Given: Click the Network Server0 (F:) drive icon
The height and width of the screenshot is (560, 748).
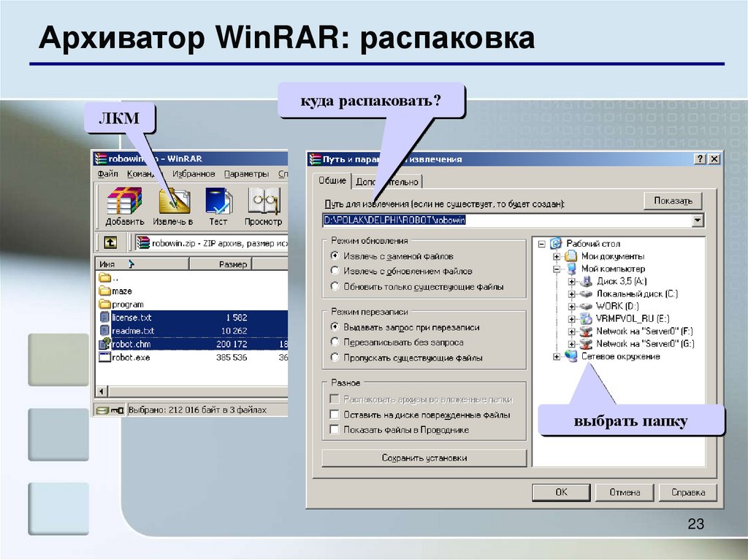Looking at the screenshot, I should tap(586, 331).
